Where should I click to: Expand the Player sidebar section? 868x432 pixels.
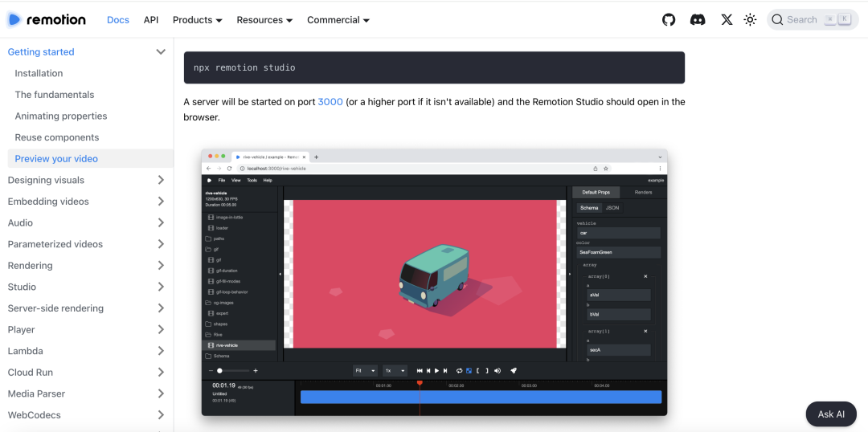[x=161, y=330]
